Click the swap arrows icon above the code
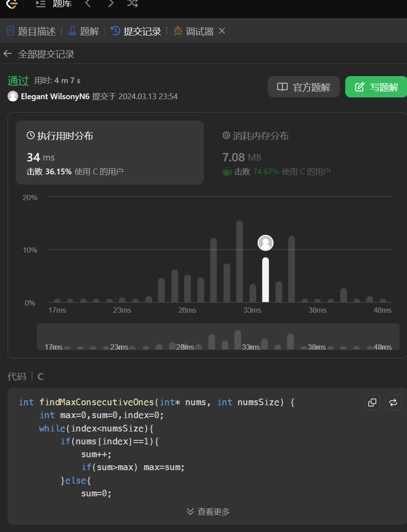The height and width of the screenshot is (532, 407). pyautogui.click(x=393, y=403)
